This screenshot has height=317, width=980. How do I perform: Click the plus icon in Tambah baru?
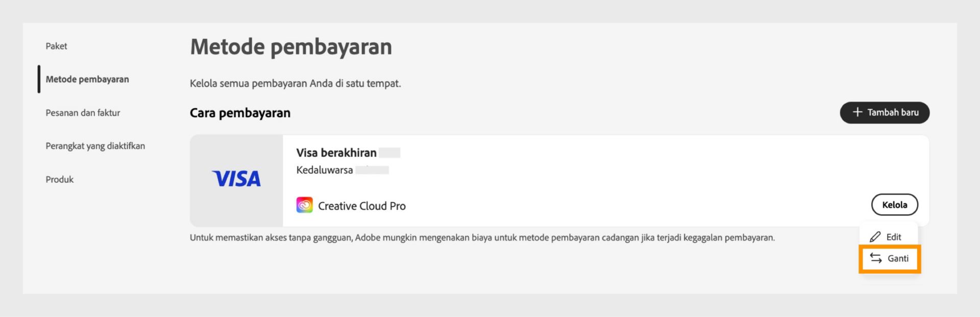click(x=857, y=112)
